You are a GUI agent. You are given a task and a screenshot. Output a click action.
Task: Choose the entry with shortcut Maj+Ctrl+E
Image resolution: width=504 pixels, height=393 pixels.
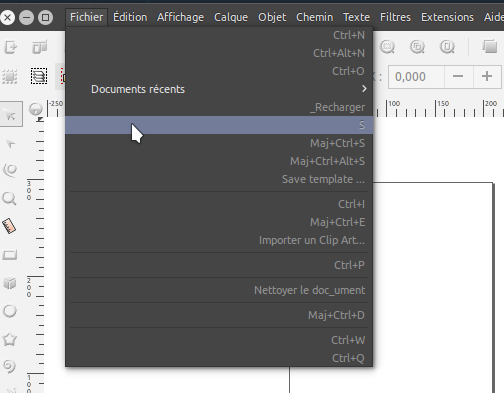click(219, 222)
